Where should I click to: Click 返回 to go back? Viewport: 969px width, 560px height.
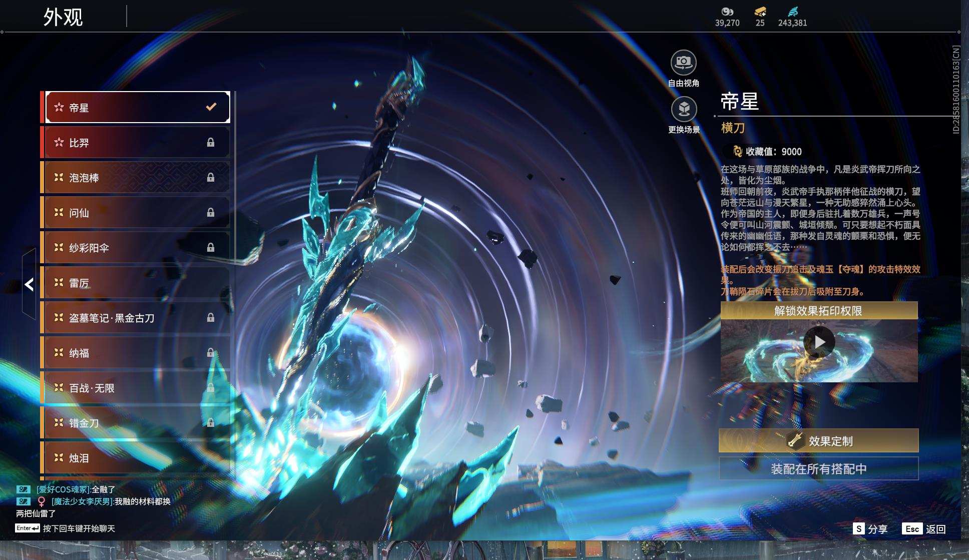(x=935, y=529)
